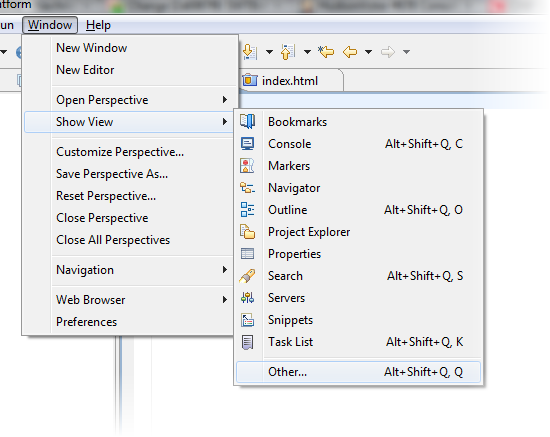Click the Next Annotation toolbar icon
Screen dimensions: 550x437
coord(250,52)
